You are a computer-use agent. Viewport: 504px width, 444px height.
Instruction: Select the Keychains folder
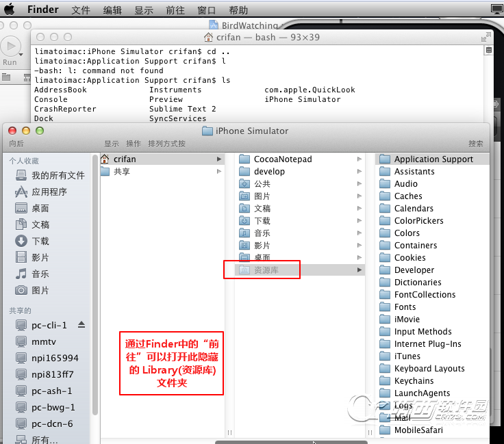point(432,380)
